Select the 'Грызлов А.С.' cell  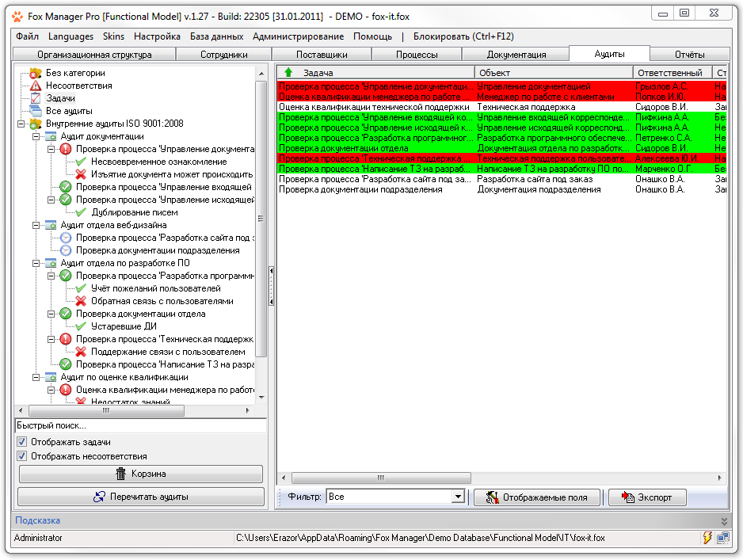(x=673, y=86)
